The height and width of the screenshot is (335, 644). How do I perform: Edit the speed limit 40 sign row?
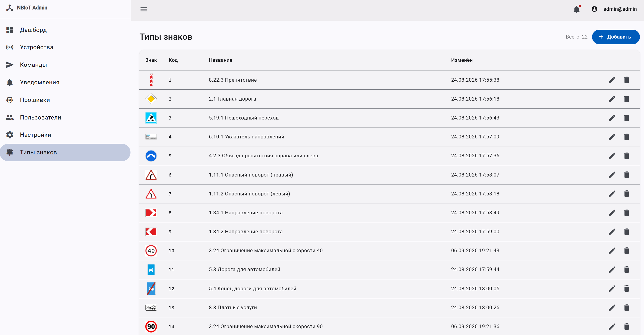point(612,251)
